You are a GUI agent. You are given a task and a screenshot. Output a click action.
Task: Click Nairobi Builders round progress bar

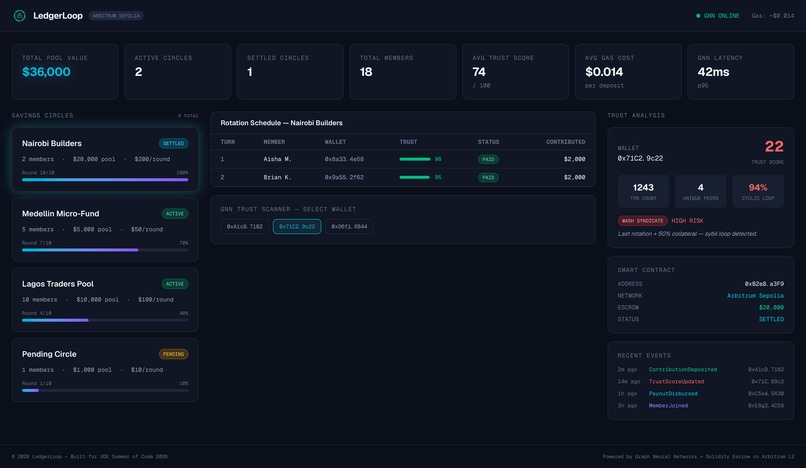pyautogui.click(x=105, y=179)
